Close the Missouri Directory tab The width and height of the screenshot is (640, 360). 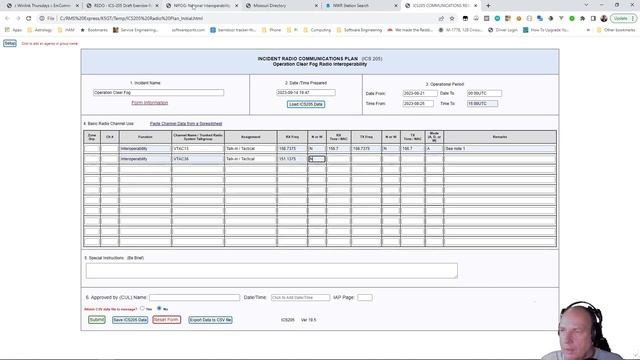(316, 6)
